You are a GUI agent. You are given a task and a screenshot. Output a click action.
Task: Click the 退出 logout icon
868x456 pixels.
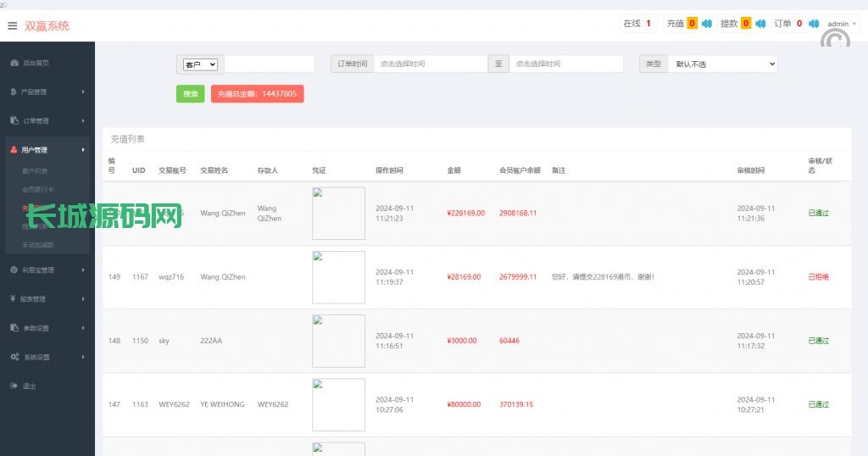(14, 386)
